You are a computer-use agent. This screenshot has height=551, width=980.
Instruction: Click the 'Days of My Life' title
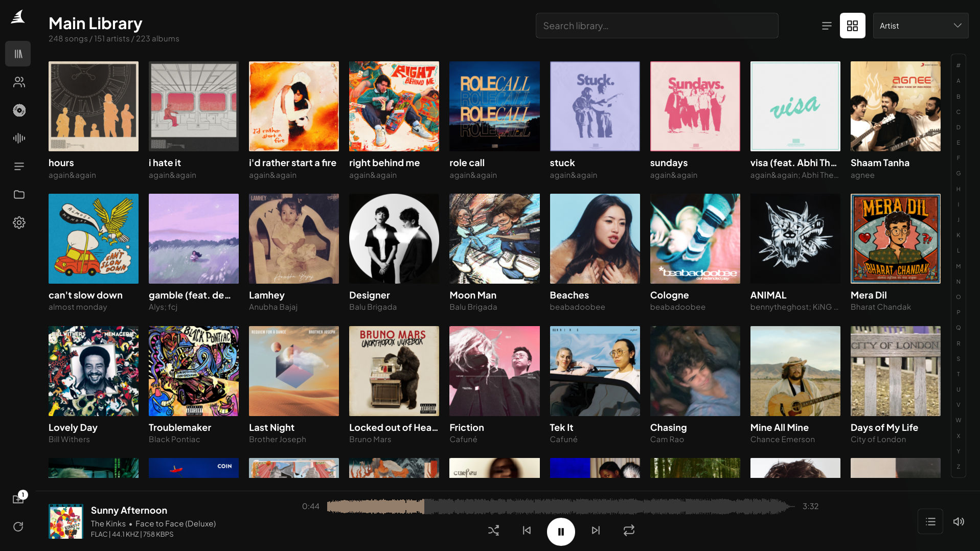click(884, 428)
